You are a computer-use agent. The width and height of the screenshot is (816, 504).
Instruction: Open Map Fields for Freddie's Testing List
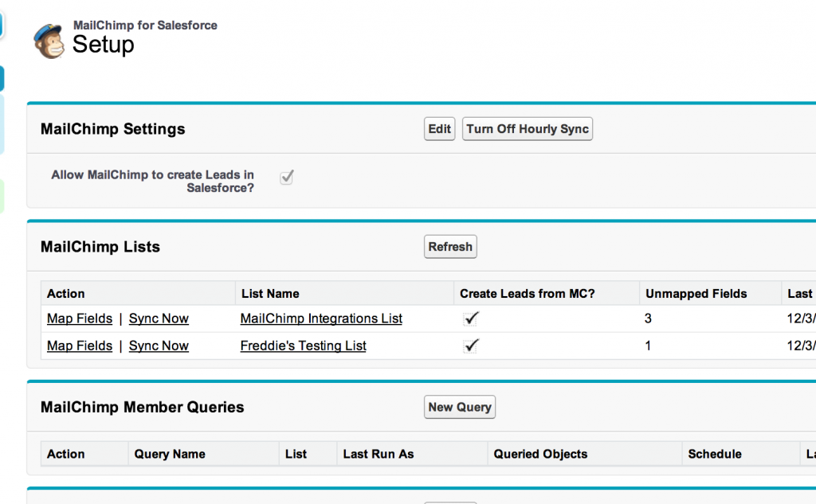[x=80, y=346]
